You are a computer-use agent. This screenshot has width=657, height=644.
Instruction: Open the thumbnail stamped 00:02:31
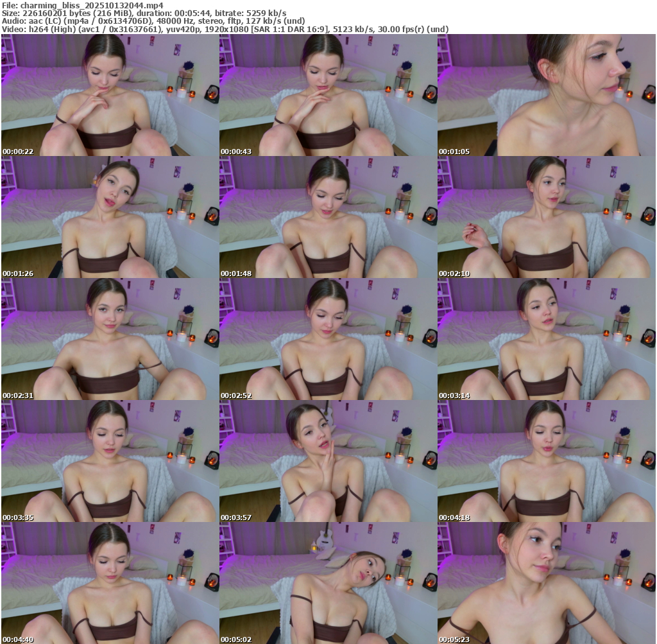(x=110, y=339)
